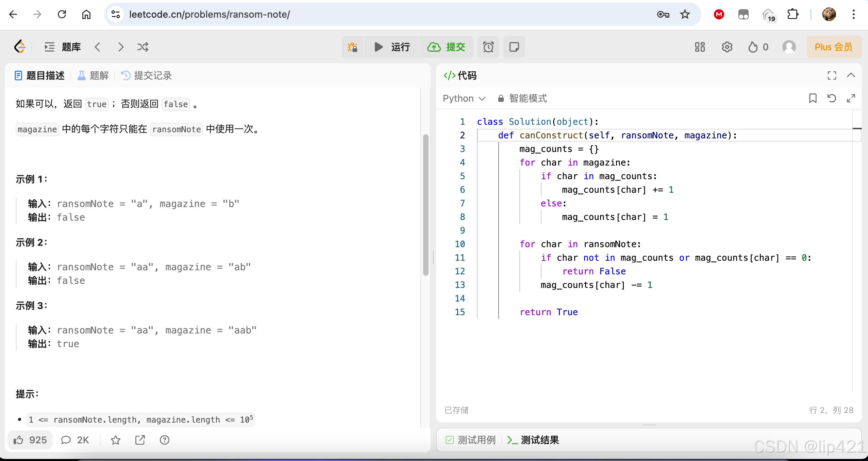Reset code with the undo arrow icon
868x461 pixels.
click(832, 98)
